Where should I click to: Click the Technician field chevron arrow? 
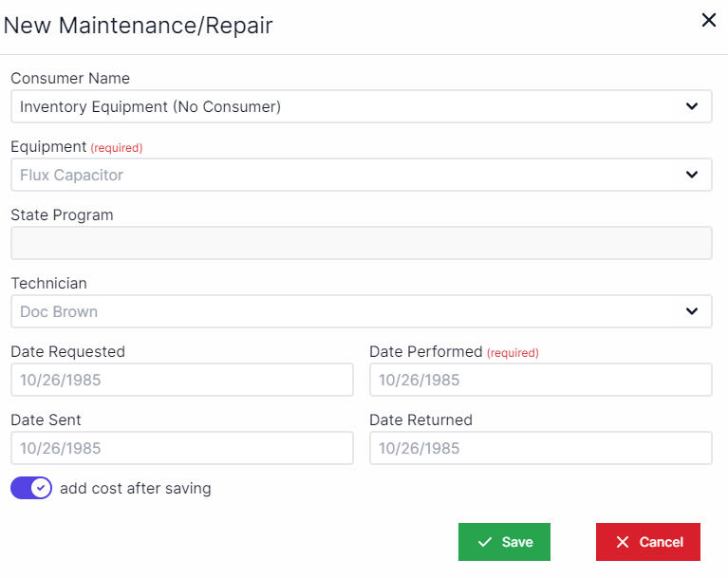point(692,311)
